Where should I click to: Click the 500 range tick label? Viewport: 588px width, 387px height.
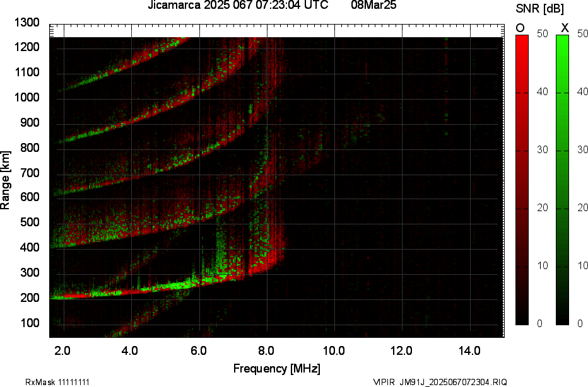coord(29,222)
